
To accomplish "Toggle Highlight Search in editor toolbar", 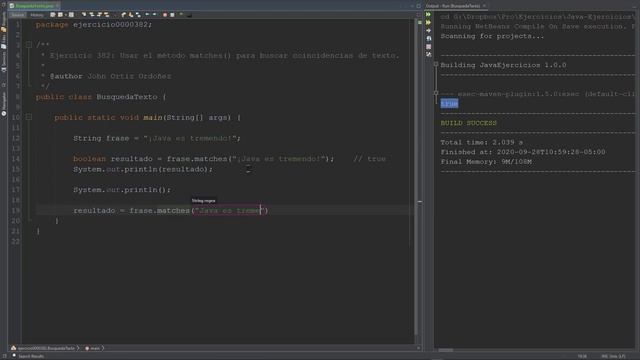I will 107,15.
